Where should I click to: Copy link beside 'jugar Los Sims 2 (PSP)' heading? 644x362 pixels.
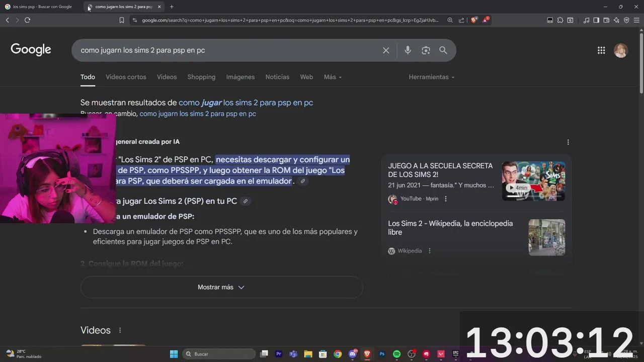245,201
